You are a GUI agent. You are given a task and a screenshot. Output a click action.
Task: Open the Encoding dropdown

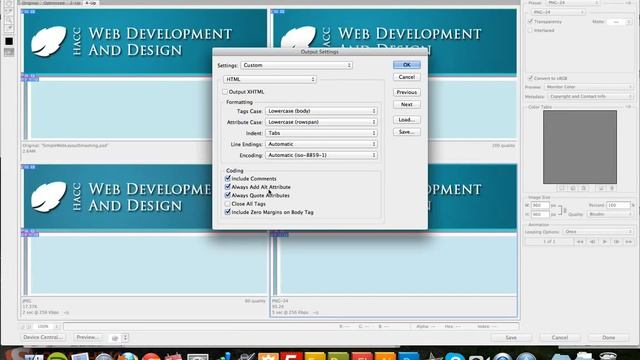tap(321, 155)
